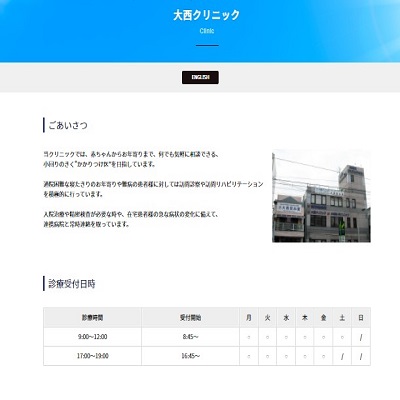Select the 日 day column header
The width and height of the screenshot is (400, 400).
[x=361, y=318]
